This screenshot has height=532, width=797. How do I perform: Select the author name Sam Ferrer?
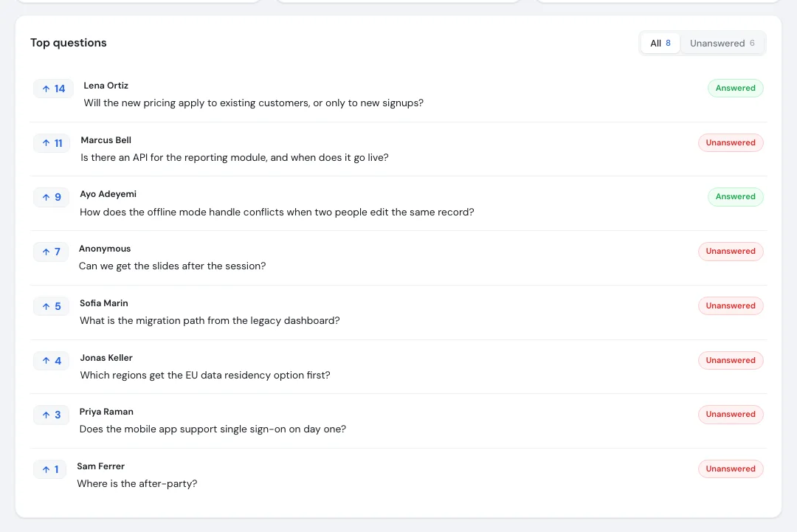100,466
